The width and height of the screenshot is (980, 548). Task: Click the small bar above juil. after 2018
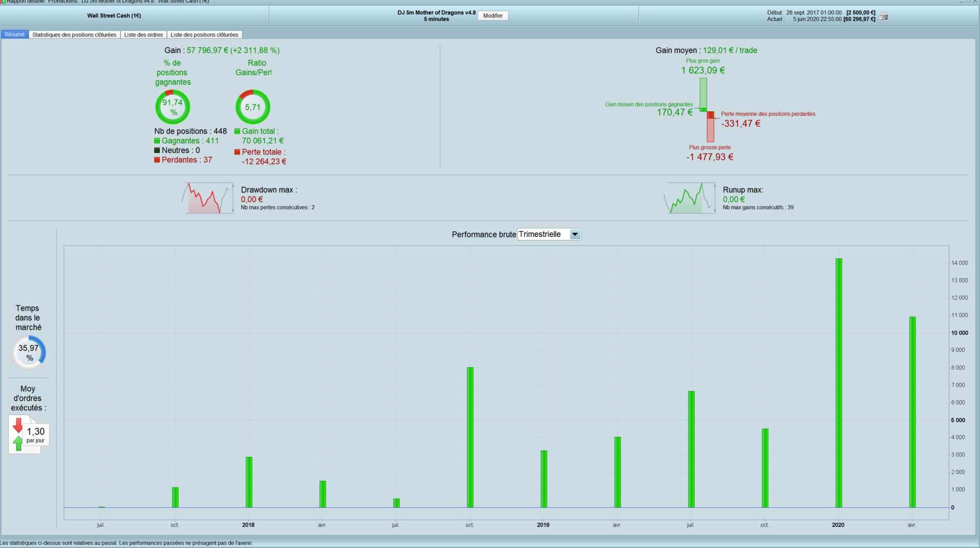click(x=396, y=503)
